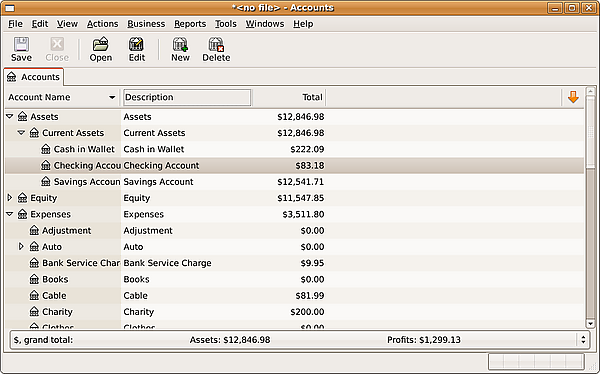Open the Actions menu
This screenshot has width=600, height=374.
[x=103, y=24]
